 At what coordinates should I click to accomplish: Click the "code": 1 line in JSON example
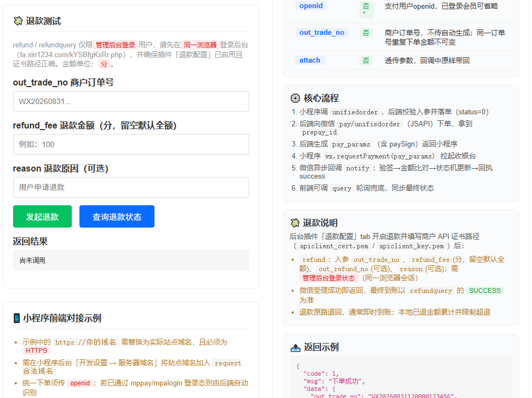click(321, 373)
